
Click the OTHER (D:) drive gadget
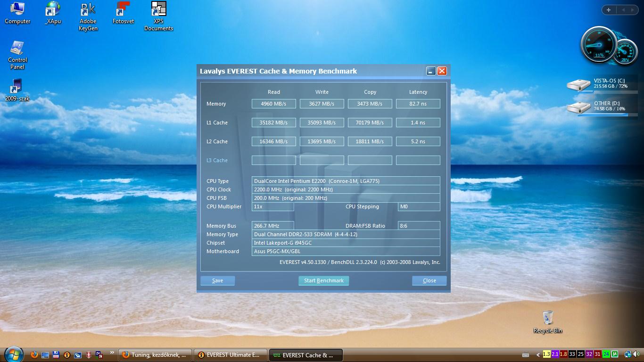(602, 107)
